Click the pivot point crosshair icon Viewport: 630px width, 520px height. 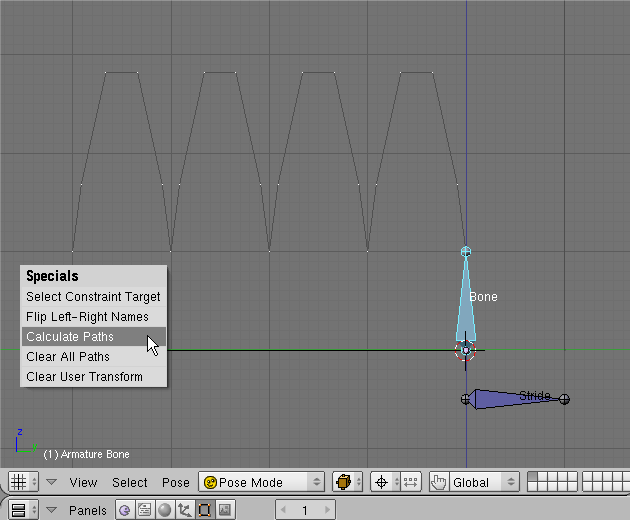pyautogui.click(x=381, y=481)
